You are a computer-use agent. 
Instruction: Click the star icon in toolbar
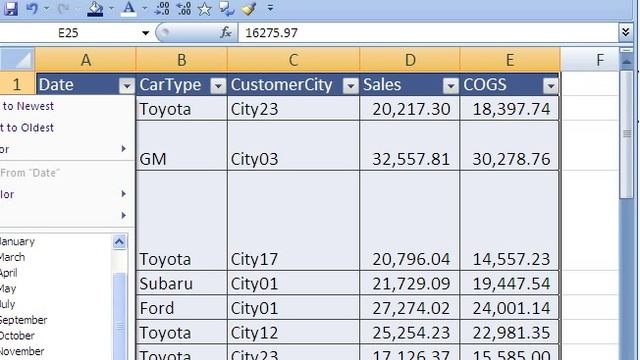pos(204,9)
